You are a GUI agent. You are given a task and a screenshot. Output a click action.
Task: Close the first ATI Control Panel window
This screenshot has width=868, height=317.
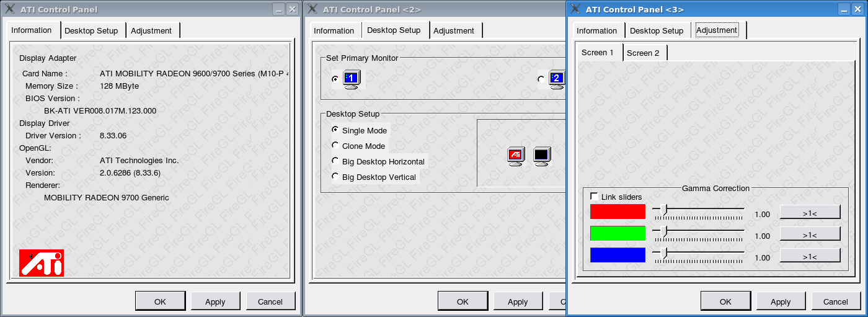coord(293,9)
